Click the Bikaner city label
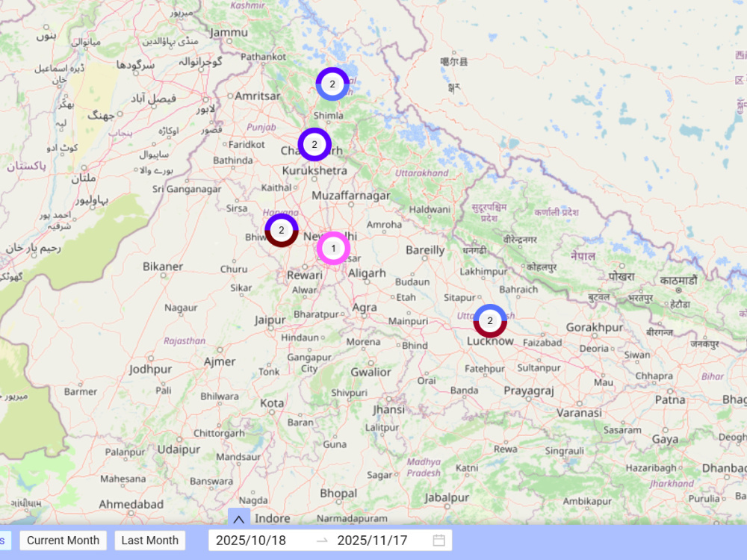Screen dimensions: 747x560 (163, 267)
